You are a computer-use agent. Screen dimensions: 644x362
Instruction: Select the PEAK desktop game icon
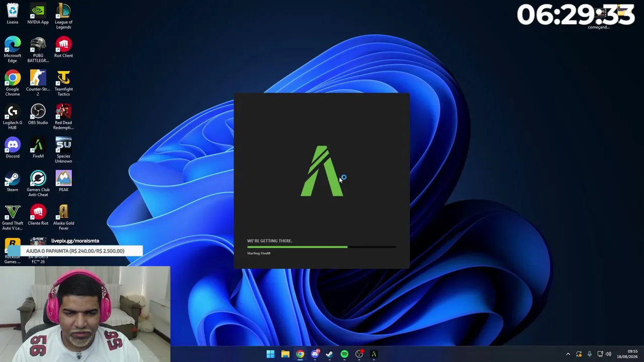(63, 182)
